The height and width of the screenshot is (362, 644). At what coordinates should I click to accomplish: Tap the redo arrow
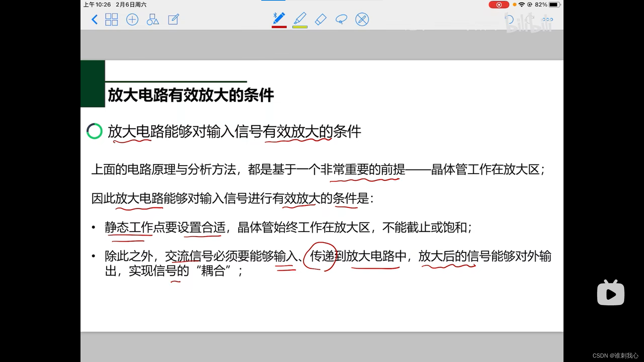[x=530, y=19]
